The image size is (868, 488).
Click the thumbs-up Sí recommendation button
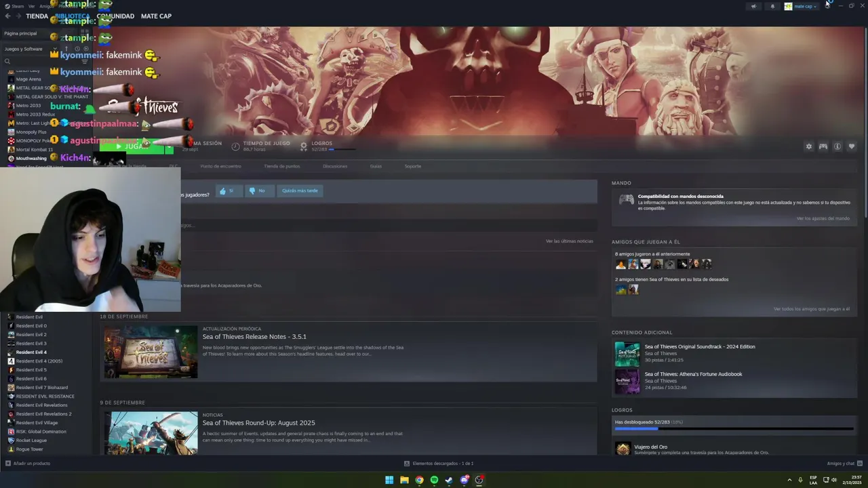pos(229,191)
